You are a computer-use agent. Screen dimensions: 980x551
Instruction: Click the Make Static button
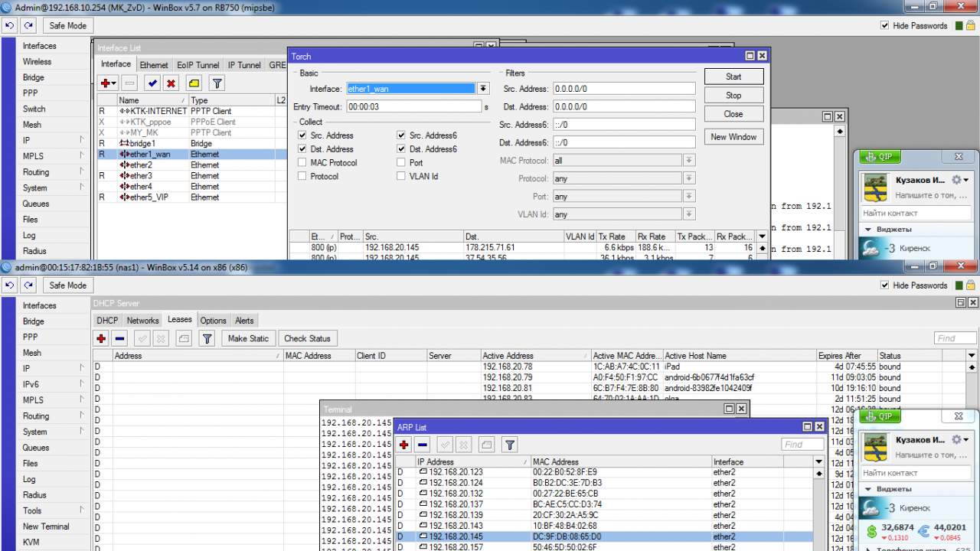point(248,338)
